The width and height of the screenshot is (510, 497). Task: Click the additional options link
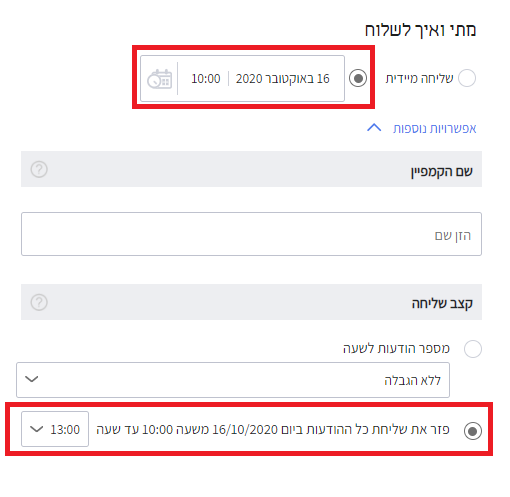(x=434, y=128)
